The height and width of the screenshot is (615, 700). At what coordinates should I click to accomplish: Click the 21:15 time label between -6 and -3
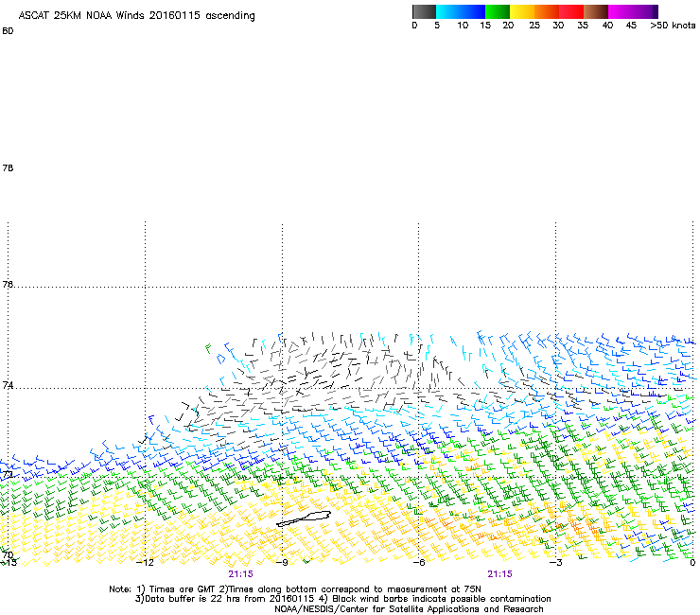tap(499, 574)
